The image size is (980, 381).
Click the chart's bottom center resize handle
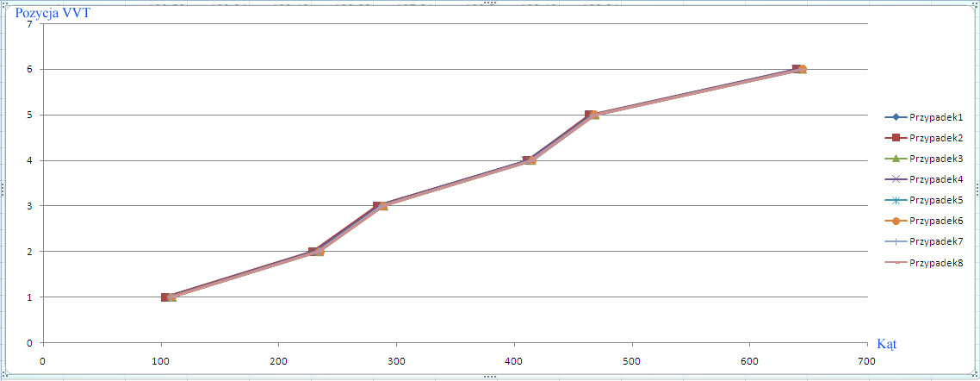coord(490,377)
